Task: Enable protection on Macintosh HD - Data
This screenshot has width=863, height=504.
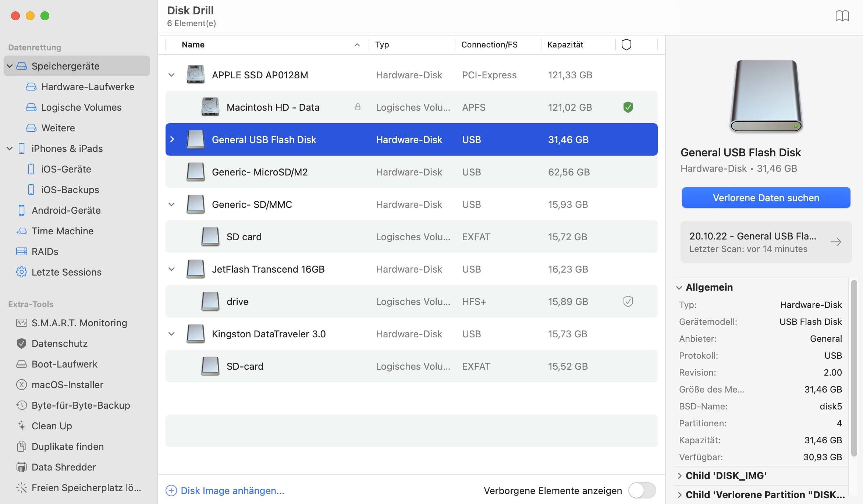Action: coord(627,107)
